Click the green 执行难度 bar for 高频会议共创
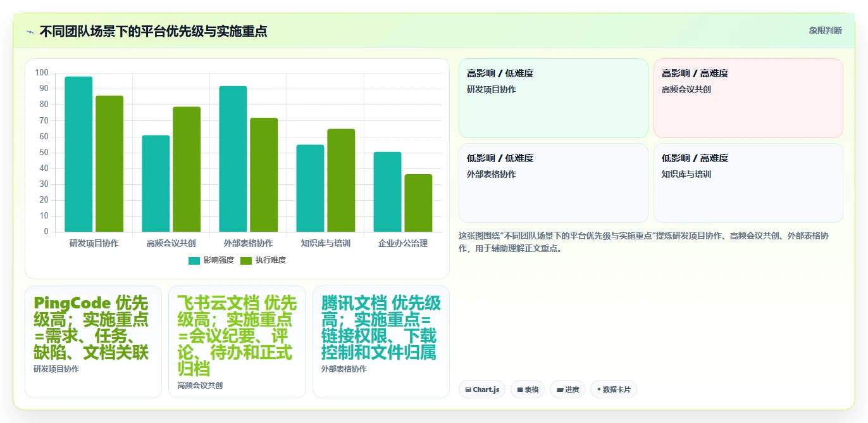This screenshot has width=868, height=423. coord(187,169)
